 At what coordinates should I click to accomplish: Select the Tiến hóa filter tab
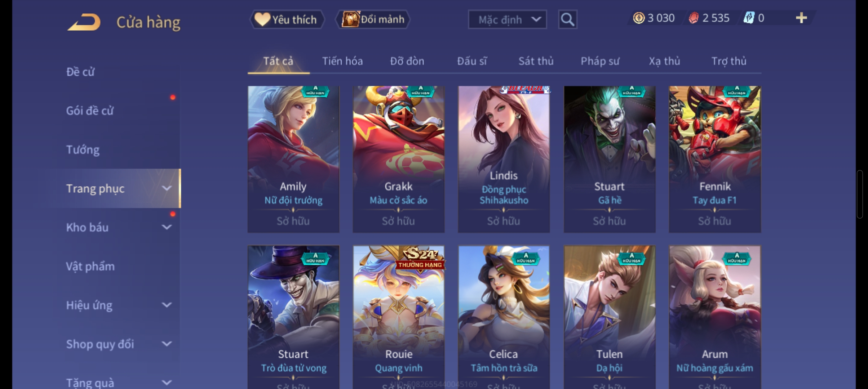[x=342, y=61]
